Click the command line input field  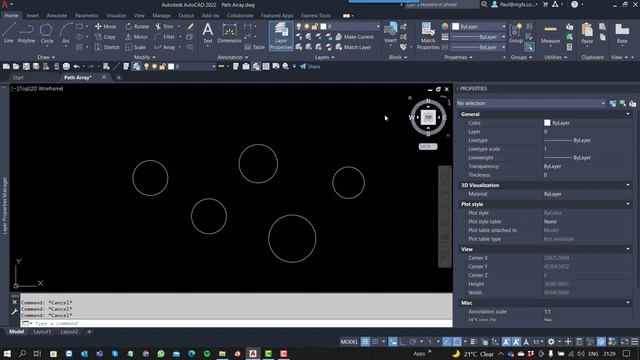coord(237,324)
